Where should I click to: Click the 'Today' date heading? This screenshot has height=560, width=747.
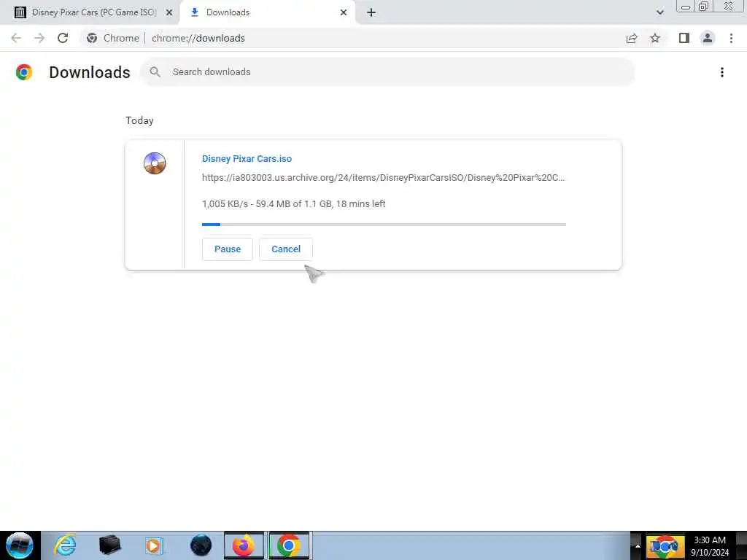139,120
